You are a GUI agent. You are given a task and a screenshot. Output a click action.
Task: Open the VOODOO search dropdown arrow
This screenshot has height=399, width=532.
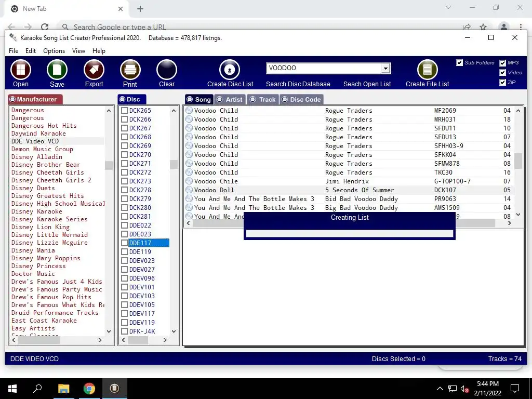point(385,69)
